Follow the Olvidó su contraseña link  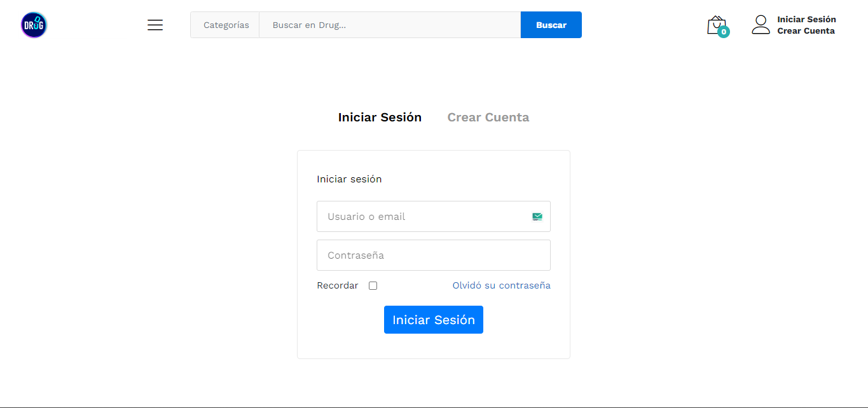[x=501, y=286]
